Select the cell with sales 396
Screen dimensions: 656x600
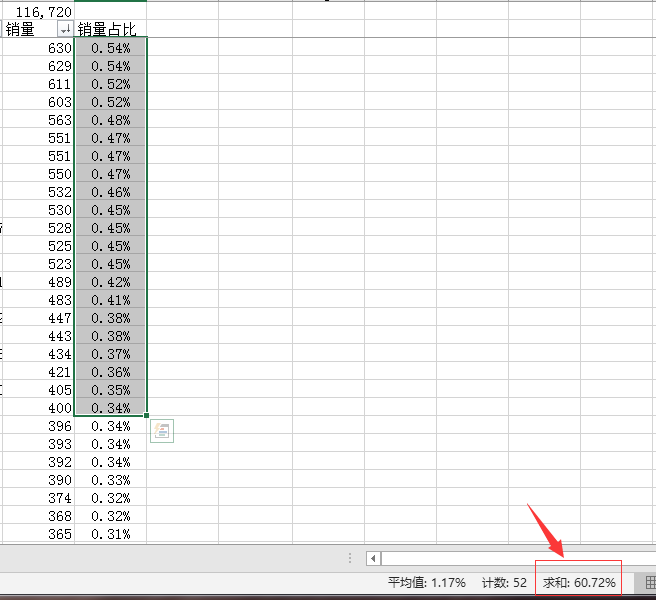pos(38,426)
